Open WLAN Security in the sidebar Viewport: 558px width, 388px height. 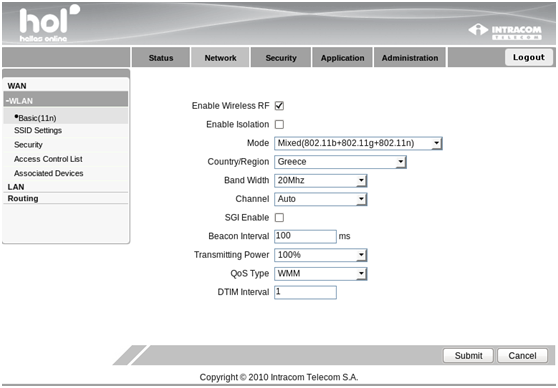tap(28, 145)
